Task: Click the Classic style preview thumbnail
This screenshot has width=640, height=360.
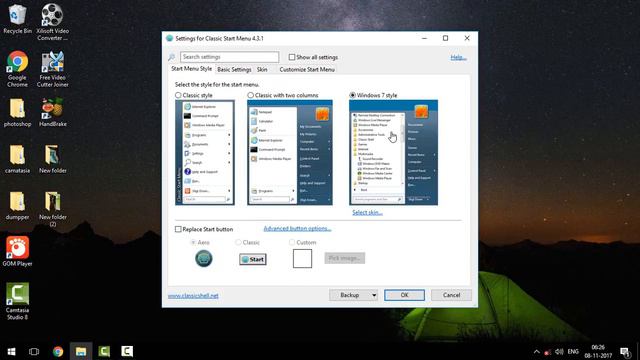Action: click(205, 152)
